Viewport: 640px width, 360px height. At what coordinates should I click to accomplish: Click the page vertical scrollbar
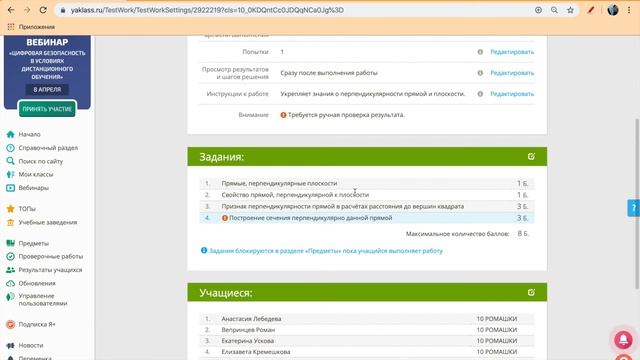tap(637, 203)
